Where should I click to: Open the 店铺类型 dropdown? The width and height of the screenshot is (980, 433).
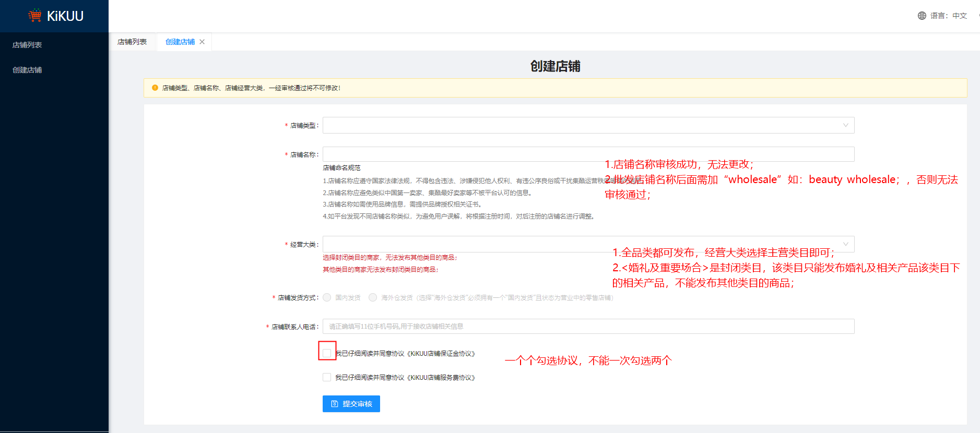(588, 125)
